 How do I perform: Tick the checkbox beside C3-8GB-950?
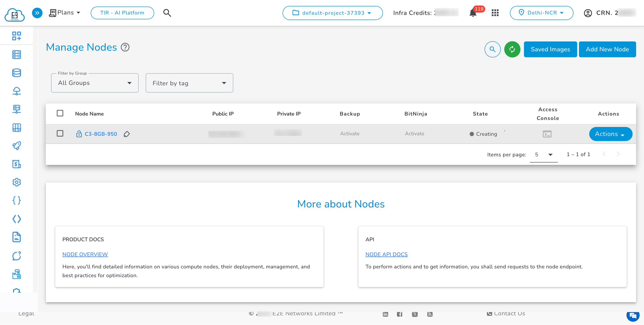pos(60,134)
